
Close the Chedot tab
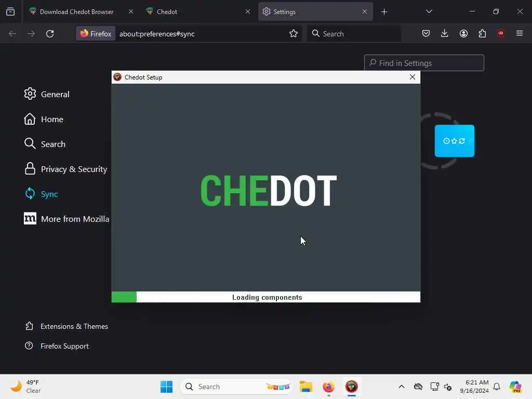tap(248, 11)
